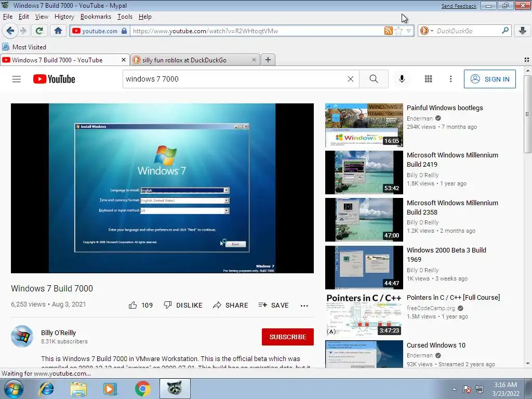Open the Windows 2000 Beta 3 Build 1969 title

tap(446, 255)
